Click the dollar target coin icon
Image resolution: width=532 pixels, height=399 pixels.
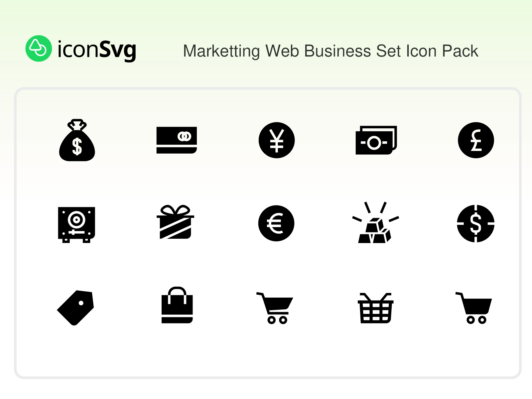476,223
